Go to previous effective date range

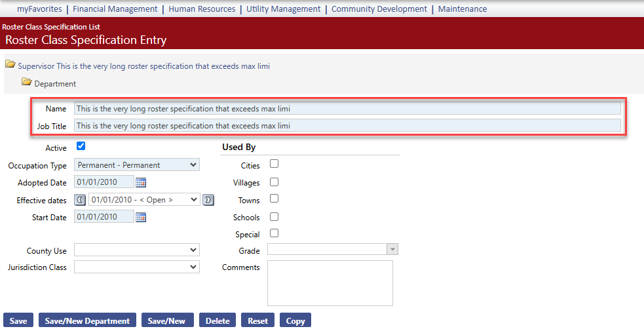tap(80, 200)
